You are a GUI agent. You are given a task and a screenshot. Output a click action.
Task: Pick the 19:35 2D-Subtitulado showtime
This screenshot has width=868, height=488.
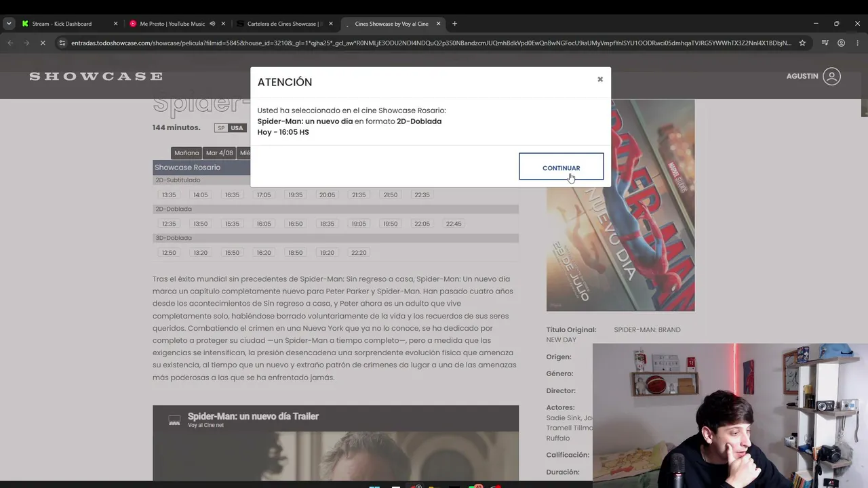[296, 195]
